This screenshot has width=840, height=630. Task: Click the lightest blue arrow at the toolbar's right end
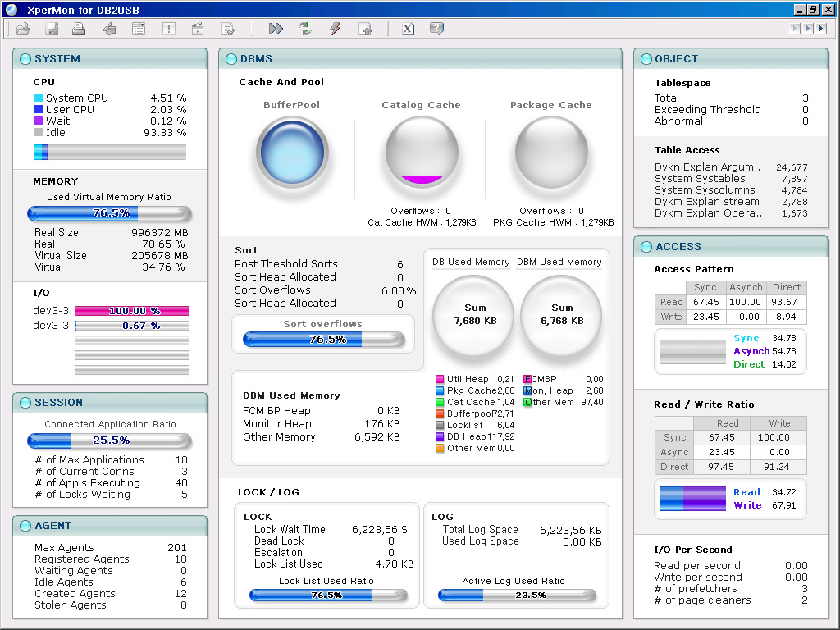[795, 29]
